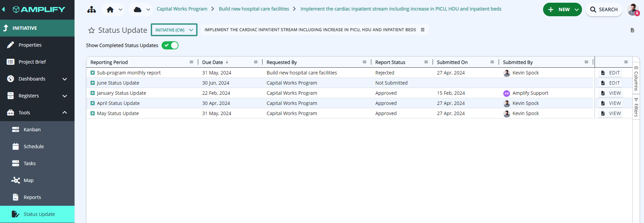Open Reporting Period column menu
The image size is (644, 223).
[x=191, y=62]
